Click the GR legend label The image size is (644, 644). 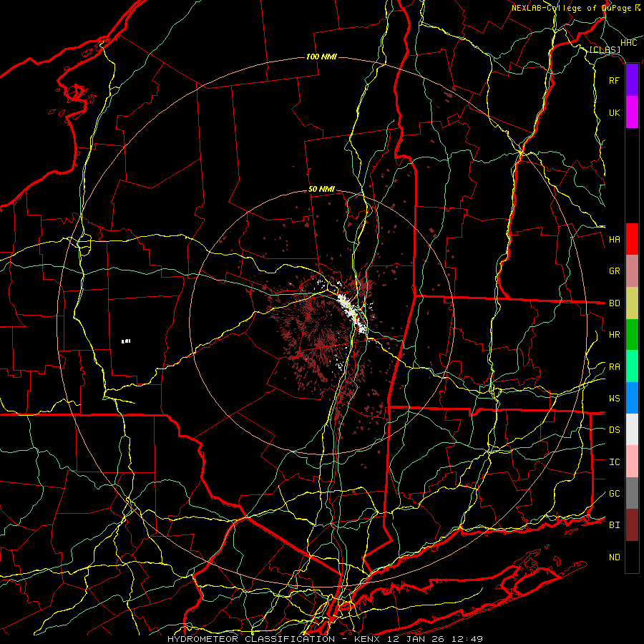614,271
